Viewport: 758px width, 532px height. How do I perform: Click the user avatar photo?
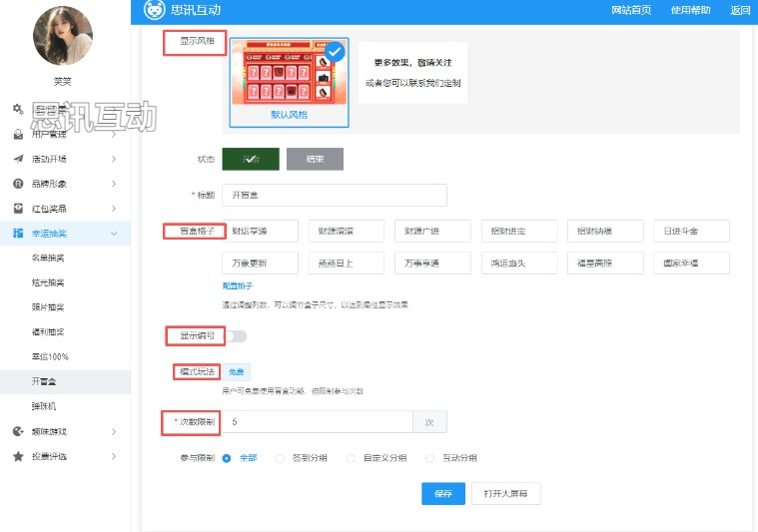click(x=63, y=36)
